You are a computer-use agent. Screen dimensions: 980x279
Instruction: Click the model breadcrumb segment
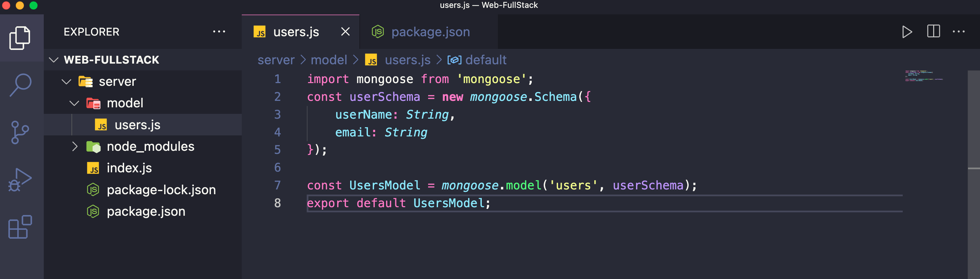[x=329, y=60]
